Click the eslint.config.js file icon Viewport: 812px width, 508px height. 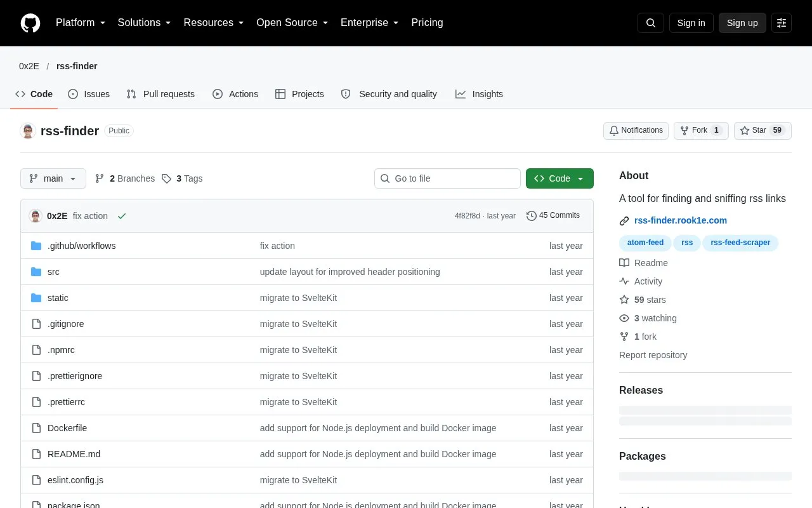[x=36, y=480]
